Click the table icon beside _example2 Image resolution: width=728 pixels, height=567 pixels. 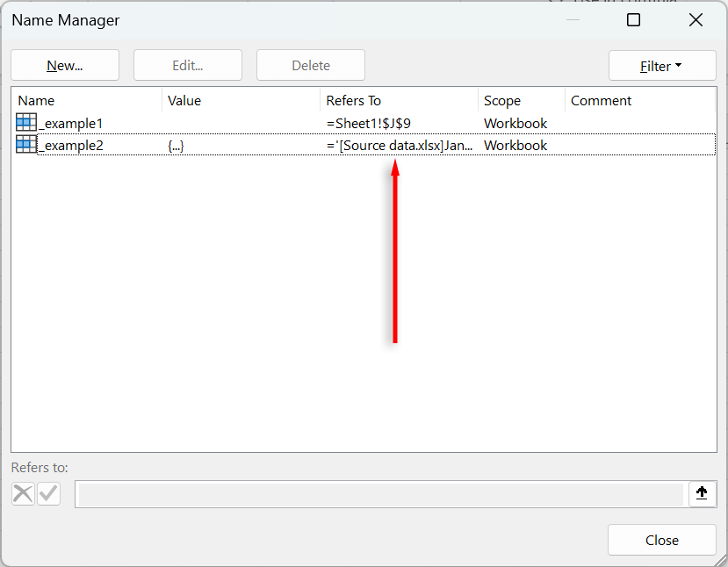(x=26, y=145)
